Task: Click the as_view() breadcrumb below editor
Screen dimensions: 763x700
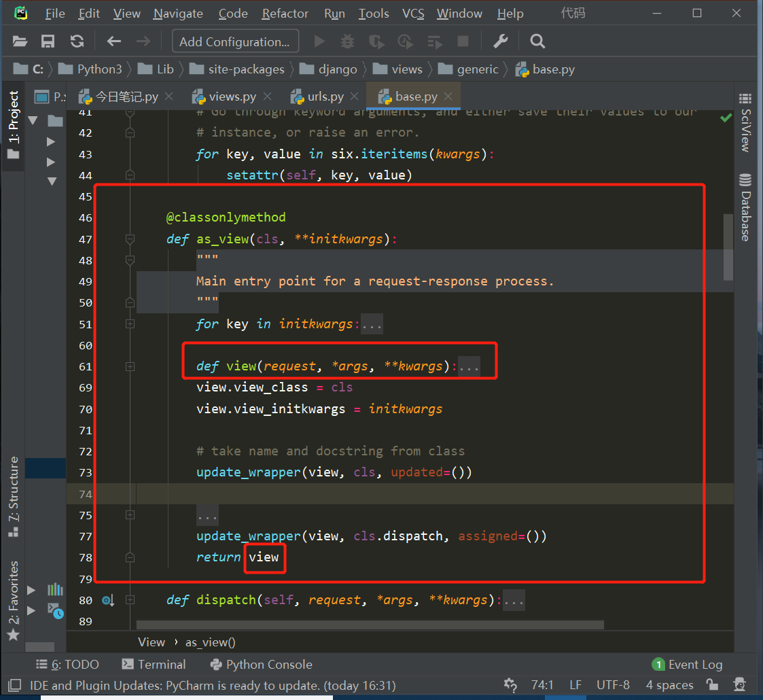Action: 210,642
